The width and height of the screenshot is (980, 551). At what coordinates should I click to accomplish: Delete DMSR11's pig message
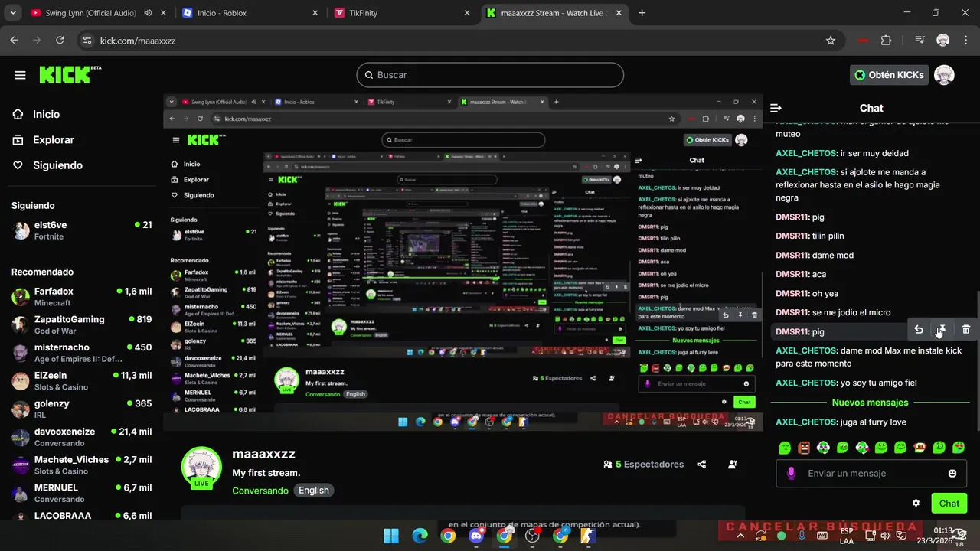[965, 329]
